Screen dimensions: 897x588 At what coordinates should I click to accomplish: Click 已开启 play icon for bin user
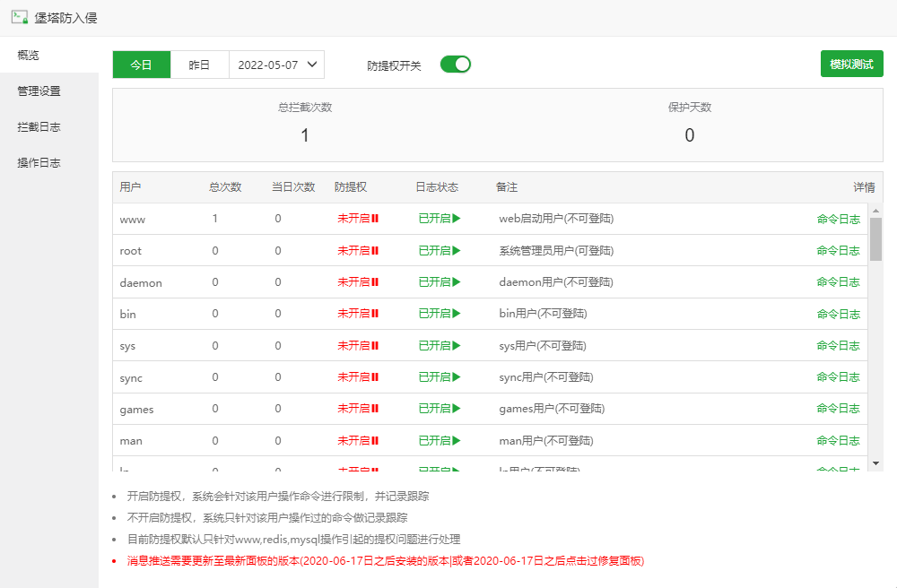[x=457, y=314]
